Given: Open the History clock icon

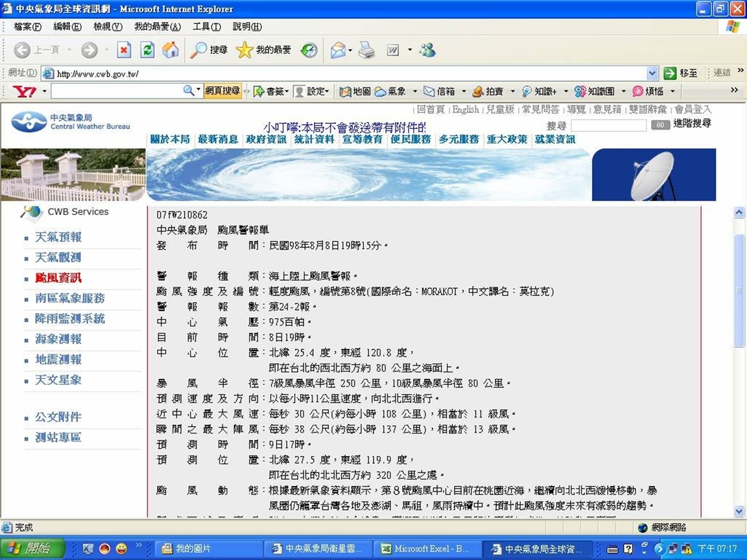Looking at the screenshot, I should [309, 50].
